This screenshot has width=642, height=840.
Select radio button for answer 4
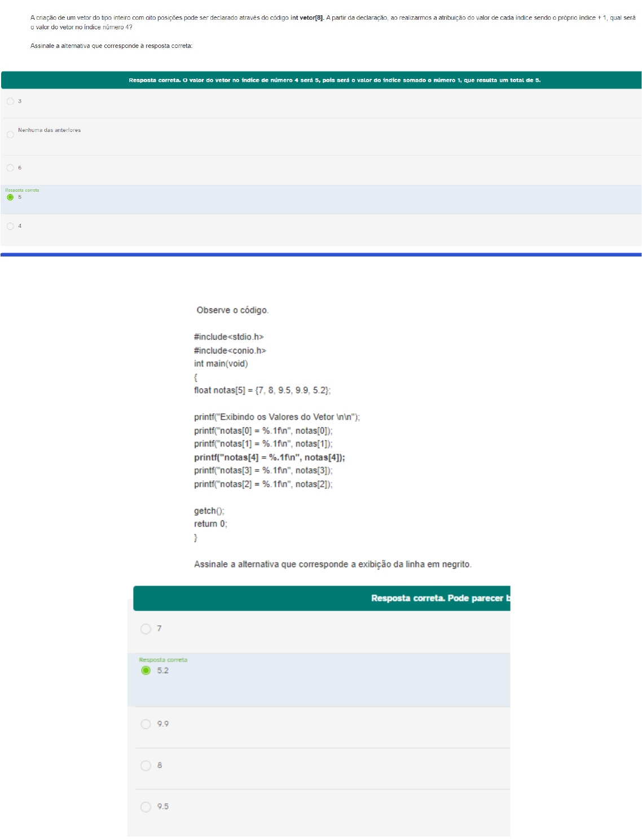(10, 226)
